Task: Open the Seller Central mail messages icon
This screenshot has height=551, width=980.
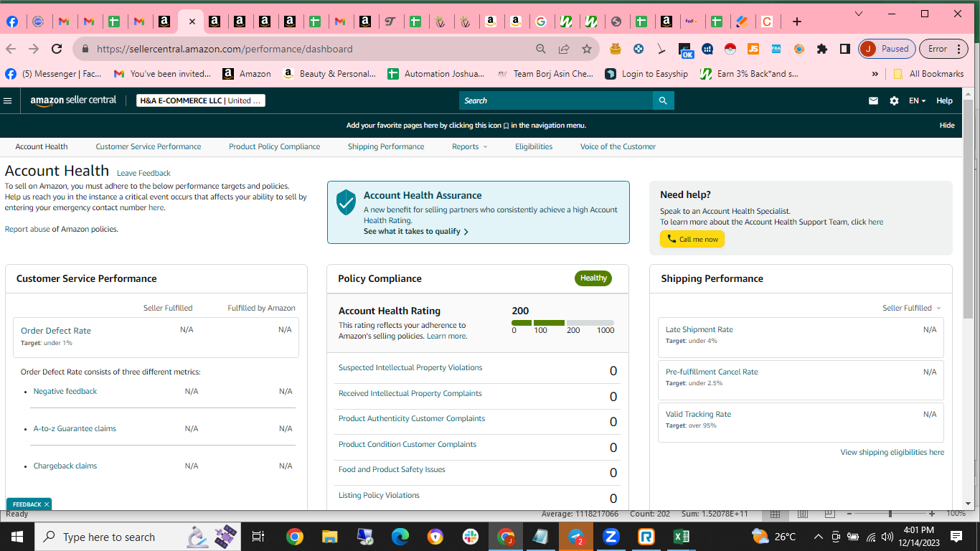Action: [873, 100]
